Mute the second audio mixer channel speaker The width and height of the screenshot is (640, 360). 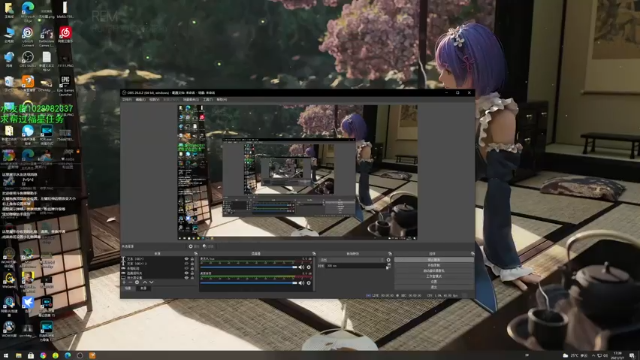(x=301, y=283)
